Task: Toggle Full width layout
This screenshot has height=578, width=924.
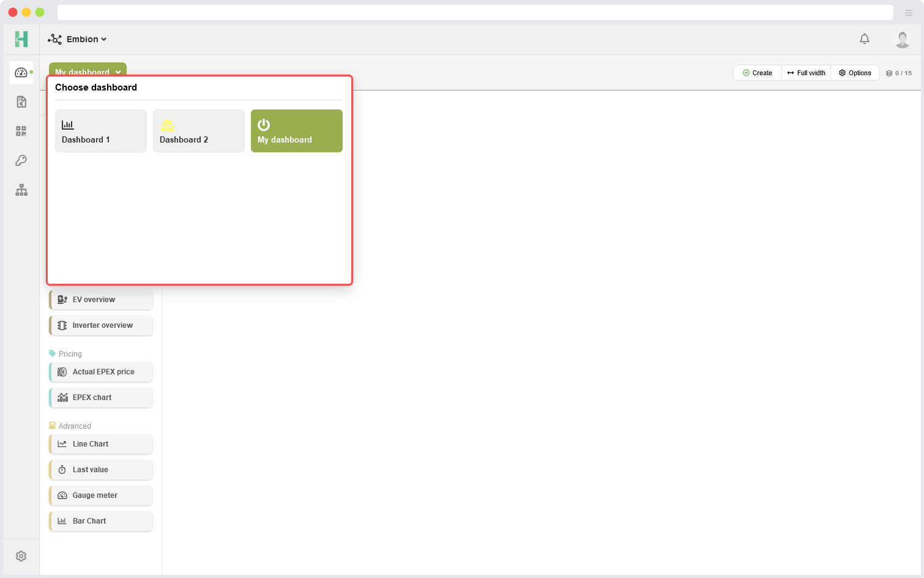Action: (806, 73)
